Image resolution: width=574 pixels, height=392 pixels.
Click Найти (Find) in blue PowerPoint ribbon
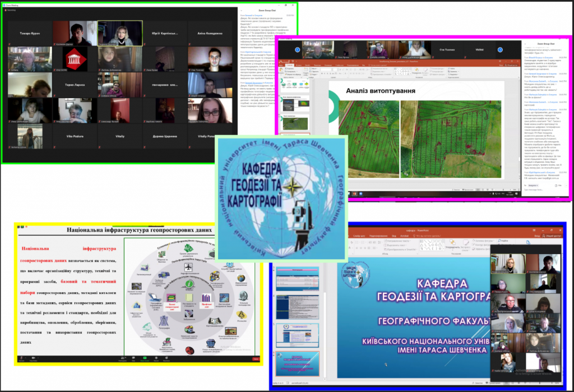pos(503,241)
